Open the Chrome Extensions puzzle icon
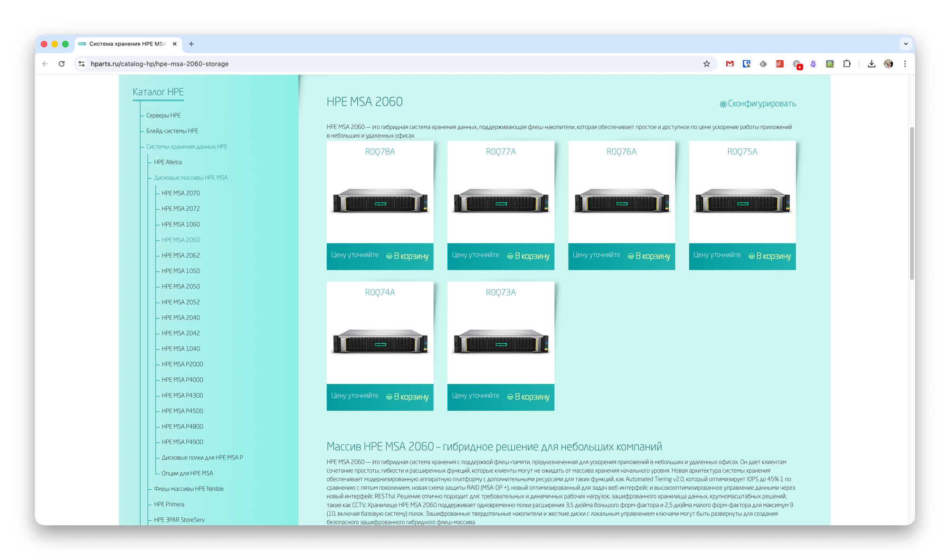 point(846,64)
